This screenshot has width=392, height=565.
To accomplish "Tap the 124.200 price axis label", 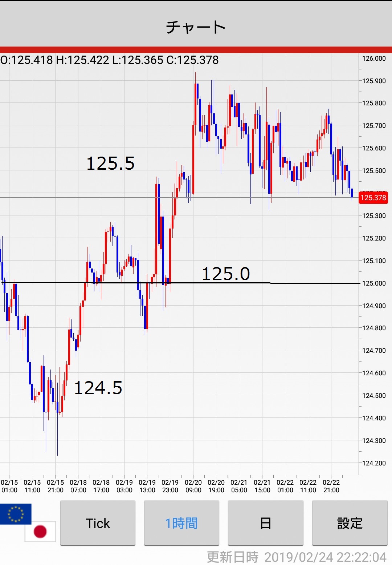I will (x=374, y=463).
